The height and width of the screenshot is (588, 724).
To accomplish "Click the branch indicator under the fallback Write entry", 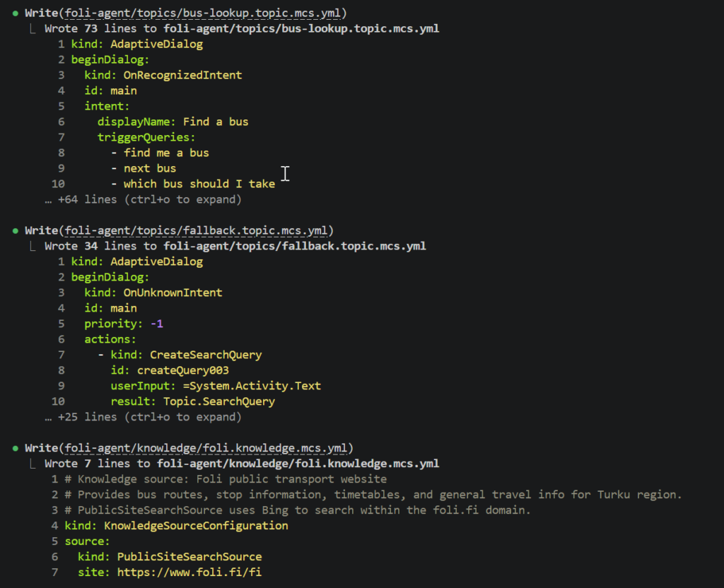I will [x=33, y=246].
